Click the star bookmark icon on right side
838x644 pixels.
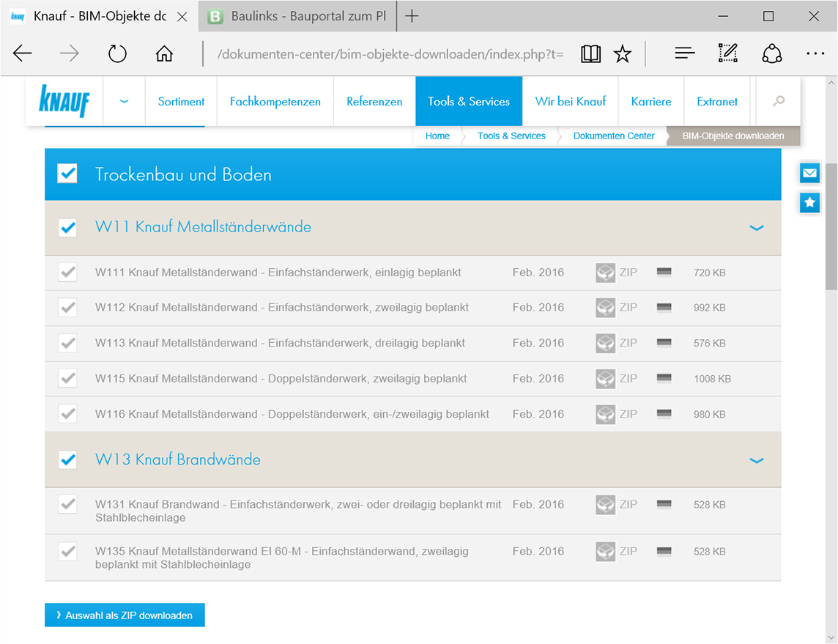click(x=809, y=202)
